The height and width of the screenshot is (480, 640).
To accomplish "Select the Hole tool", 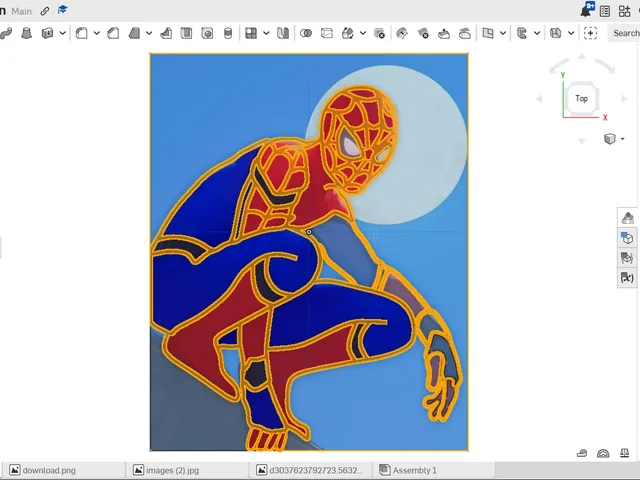I will (x=207, y=33).
